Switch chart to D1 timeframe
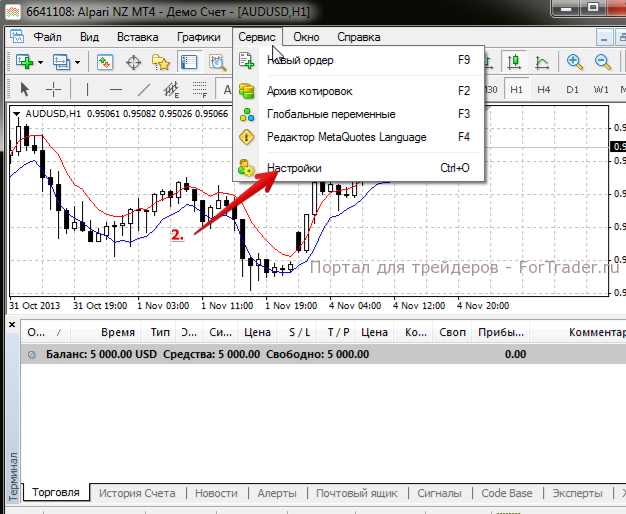 click(572, 89)
